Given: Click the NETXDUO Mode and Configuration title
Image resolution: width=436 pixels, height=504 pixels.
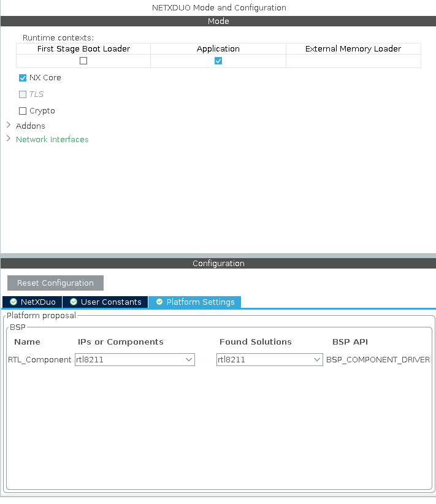Looking at the screenshot, I should tap(219, 8).
